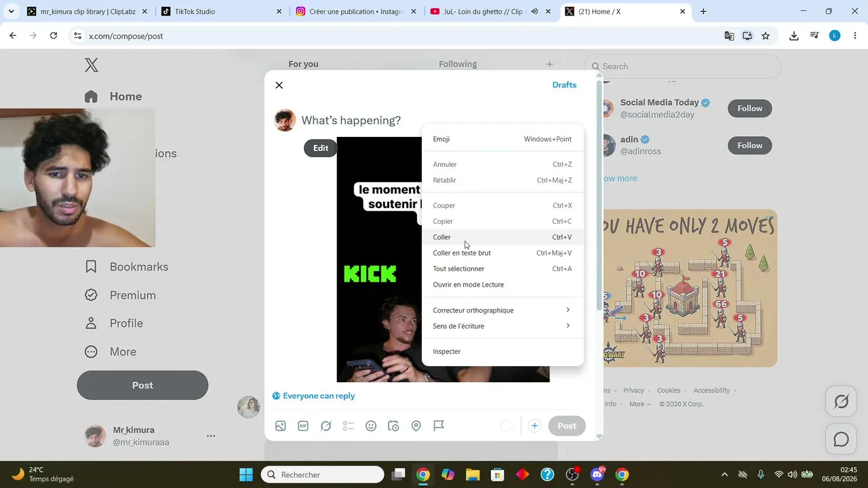The width and height of the screenshot is (868, 488).
Task: Click the Edit button on the video
Action: (321, 148)
